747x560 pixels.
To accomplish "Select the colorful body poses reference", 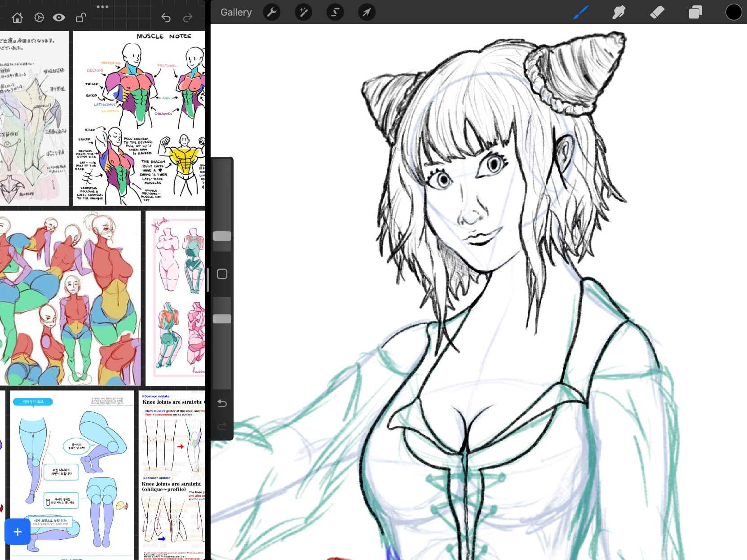I will coord(70,298).
